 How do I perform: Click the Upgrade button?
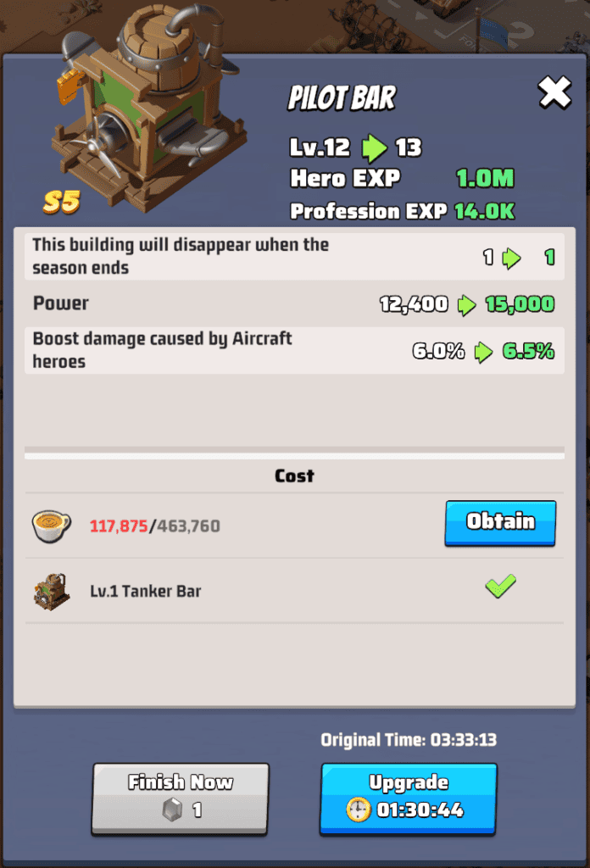point(409,798)
